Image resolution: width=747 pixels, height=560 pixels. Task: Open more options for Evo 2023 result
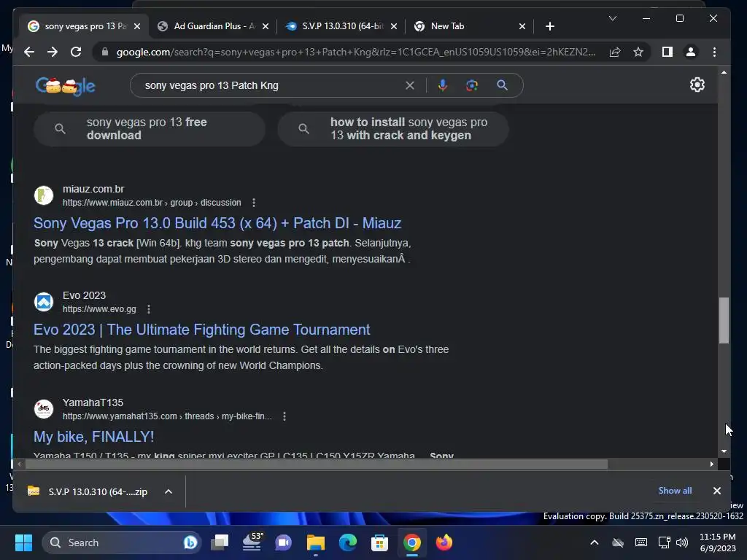(149, 309)
